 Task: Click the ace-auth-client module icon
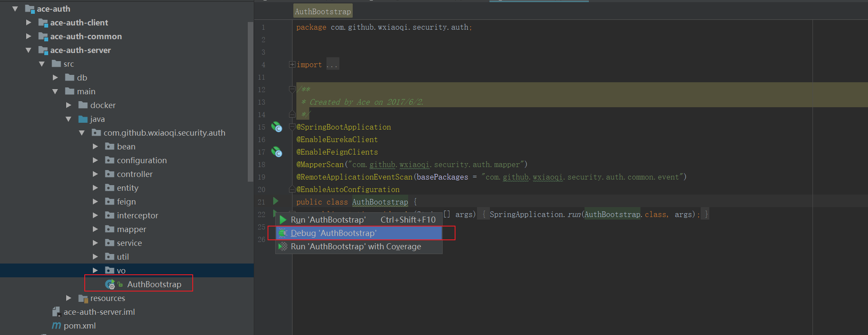pos(43,22)
